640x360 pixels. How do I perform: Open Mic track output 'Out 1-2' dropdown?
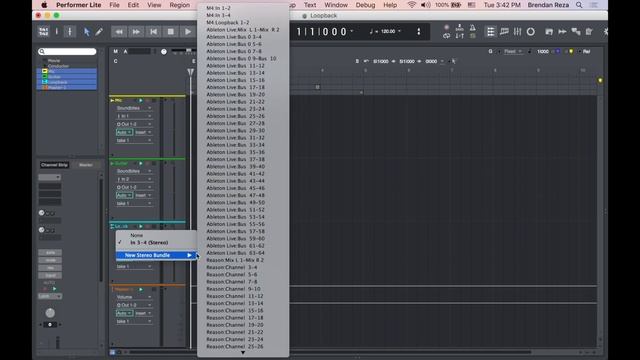pyautogui.click(x=134, y=124)
